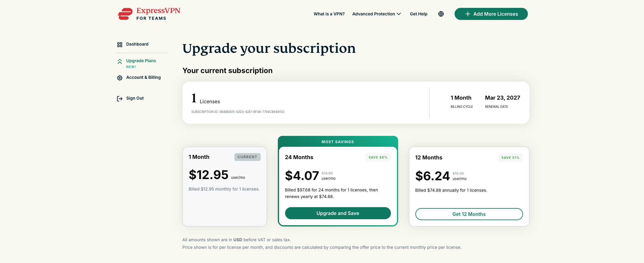Sign Out from the sidebar

coord(135,98)
